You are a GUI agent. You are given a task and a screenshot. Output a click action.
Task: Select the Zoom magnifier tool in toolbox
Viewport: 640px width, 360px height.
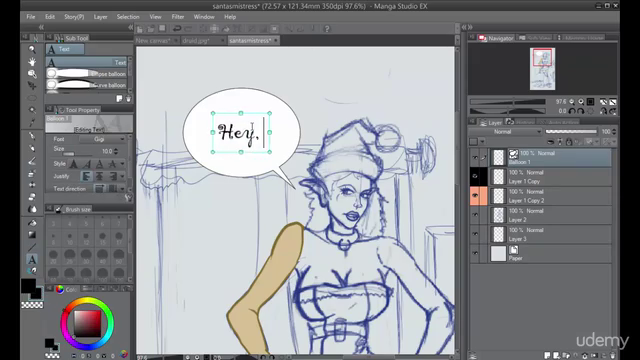pyautogui.click(x=32, y=49)
